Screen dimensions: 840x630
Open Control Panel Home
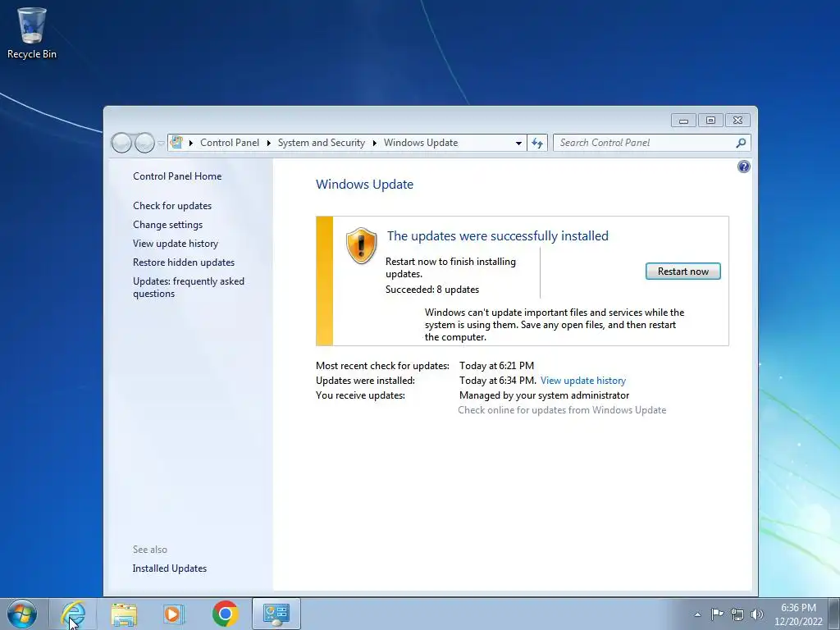point(177,176)
